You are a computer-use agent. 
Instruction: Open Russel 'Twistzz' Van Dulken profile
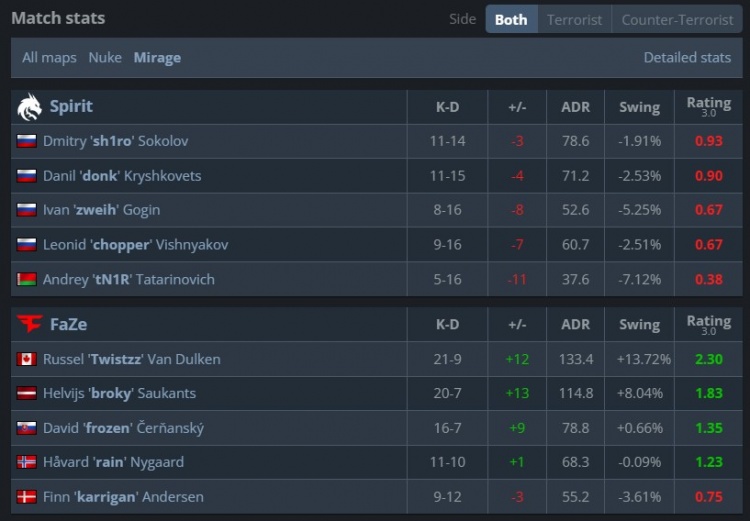tap(131, 359)
